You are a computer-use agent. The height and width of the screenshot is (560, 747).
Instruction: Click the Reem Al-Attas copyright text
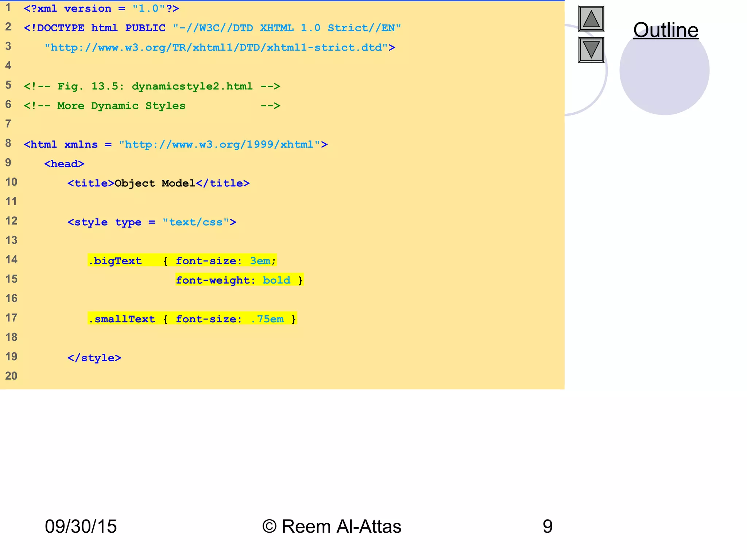[x=332, y=526]
